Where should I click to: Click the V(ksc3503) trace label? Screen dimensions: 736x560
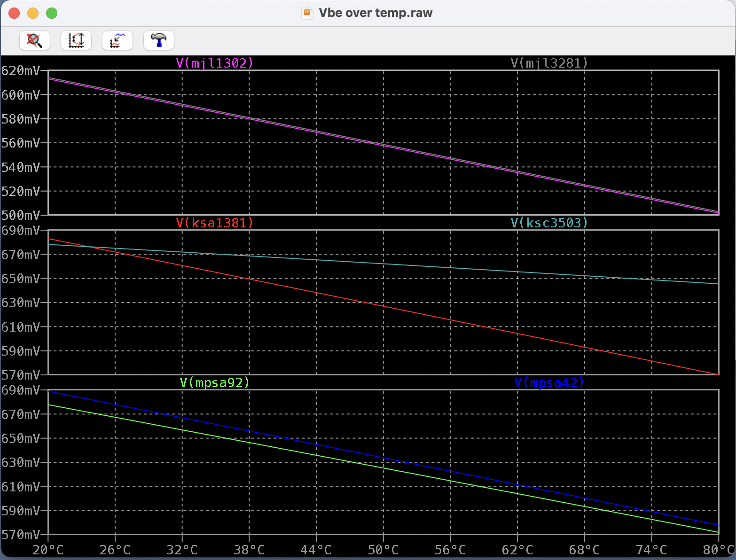tap(549, 223)
